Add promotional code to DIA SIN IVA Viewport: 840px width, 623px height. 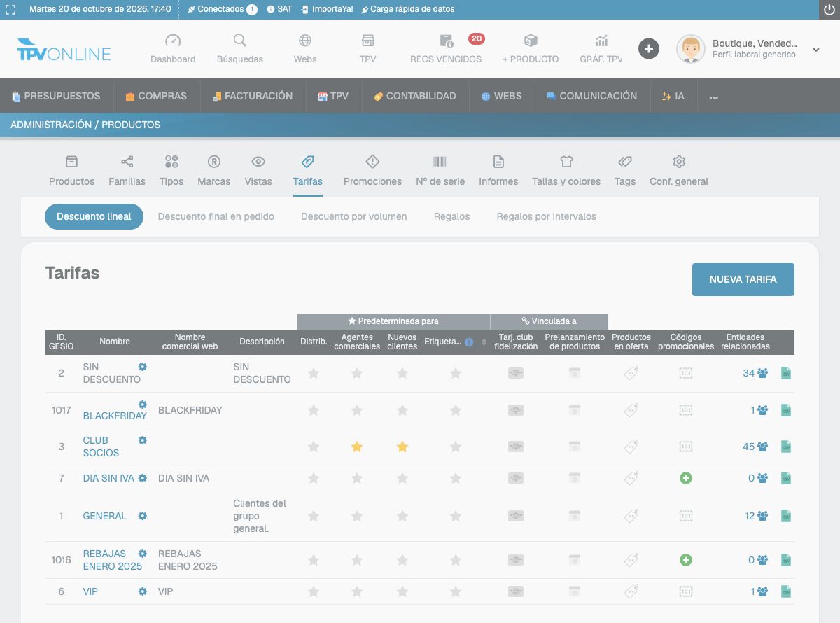686,478
